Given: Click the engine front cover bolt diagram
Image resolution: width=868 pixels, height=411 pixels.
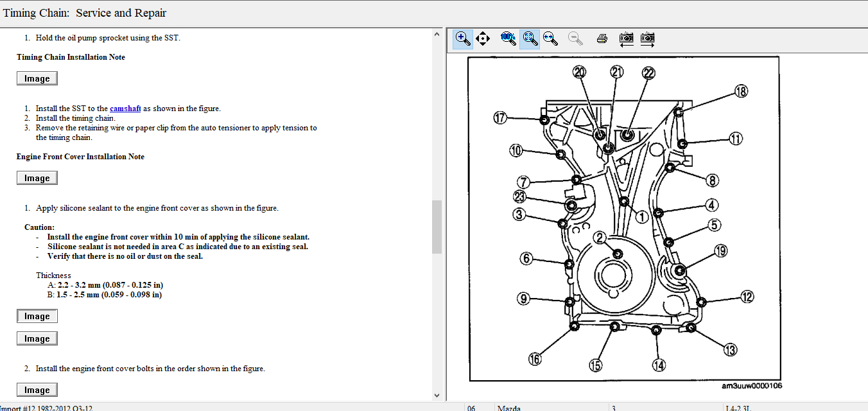Looking at the screenshot, I should (623, 218).
